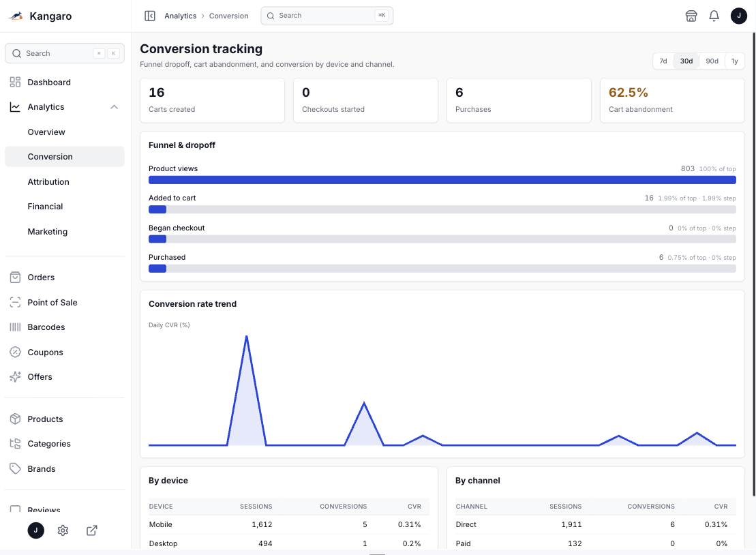Open the Categories page

[65, 444]
